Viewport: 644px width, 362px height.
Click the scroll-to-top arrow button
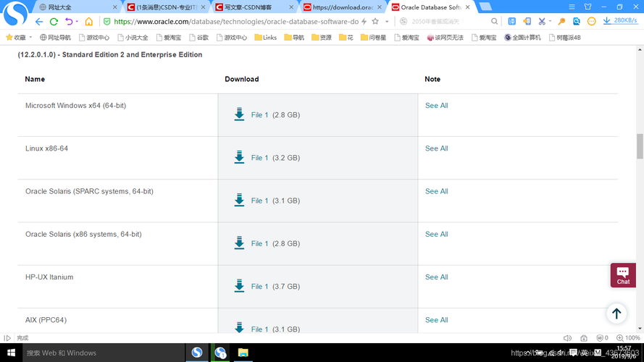(616, 313)
